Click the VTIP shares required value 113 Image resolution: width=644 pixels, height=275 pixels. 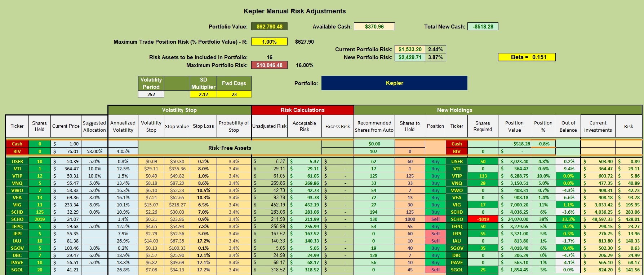pos(483,176)
